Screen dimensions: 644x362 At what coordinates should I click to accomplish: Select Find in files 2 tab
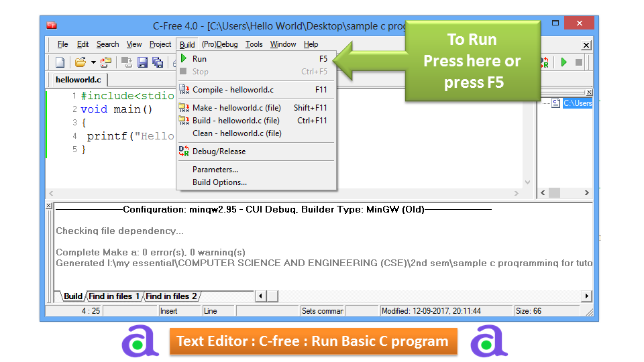pos(171,296)
